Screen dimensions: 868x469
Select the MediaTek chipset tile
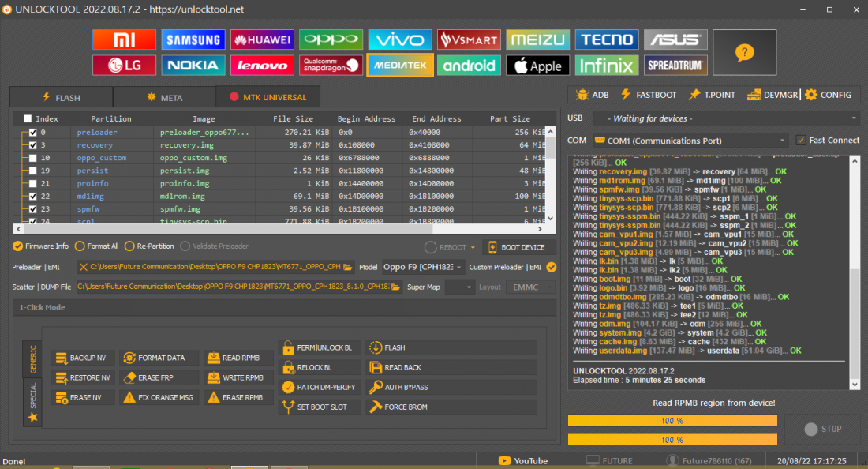click(400, 66)
